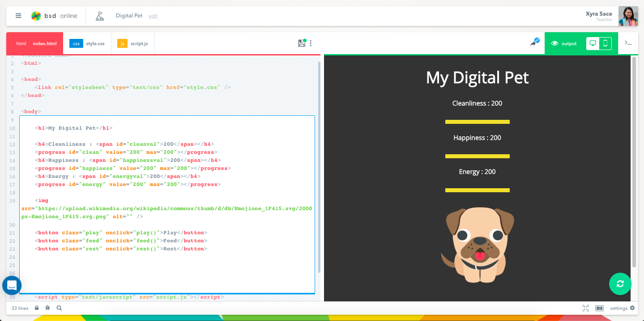Screen dimensions: 644x321
Task: Click the bug debug icon
Action: tap(47, 308)
